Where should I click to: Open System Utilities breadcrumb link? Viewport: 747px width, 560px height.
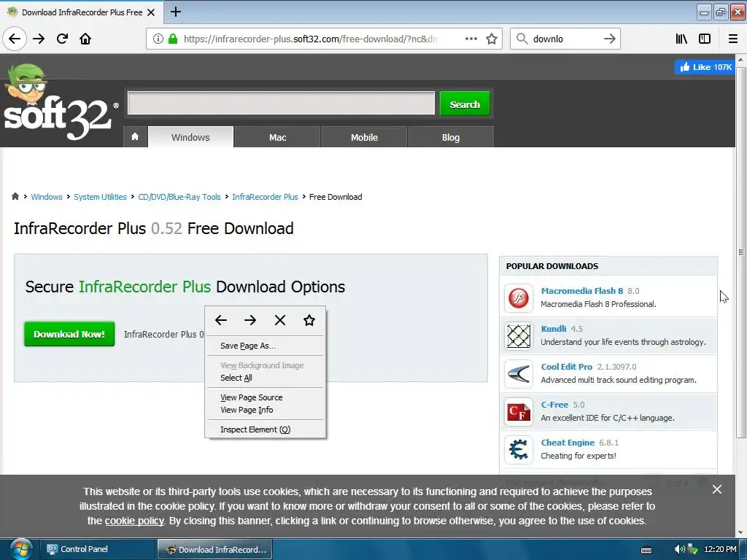pos(100,197)
